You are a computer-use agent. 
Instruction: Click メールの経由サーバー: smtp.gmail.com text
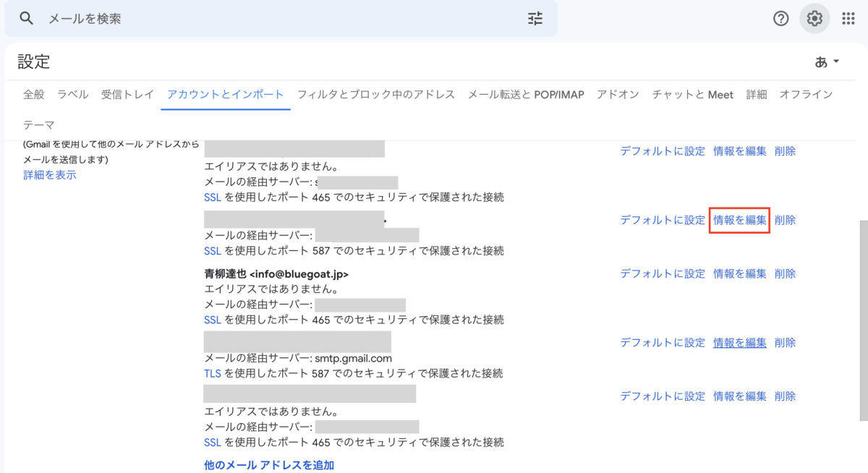(298, 359)
